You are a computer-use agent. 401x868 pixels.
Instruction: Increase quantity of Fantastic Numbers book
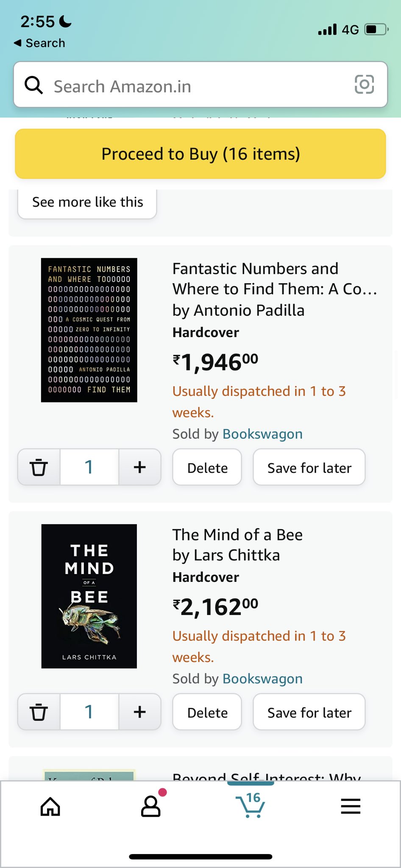click(x=139, y=467)
